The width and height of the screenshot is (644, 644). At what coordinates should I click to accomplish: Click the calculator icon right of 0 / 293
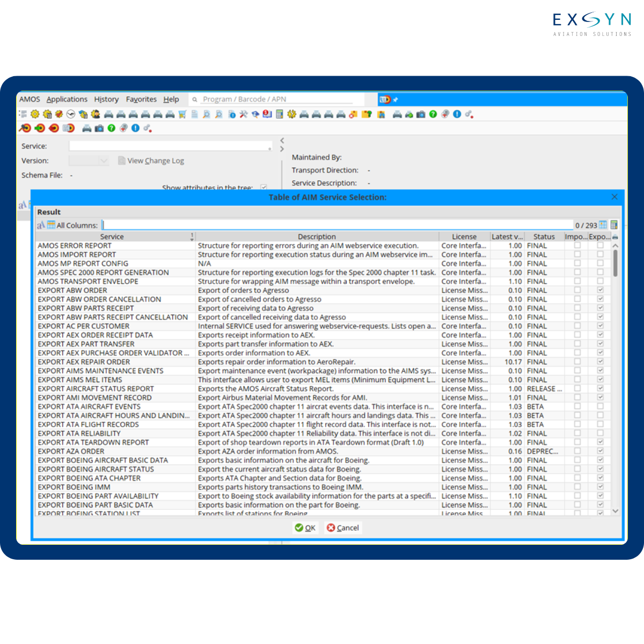[614, 225]
